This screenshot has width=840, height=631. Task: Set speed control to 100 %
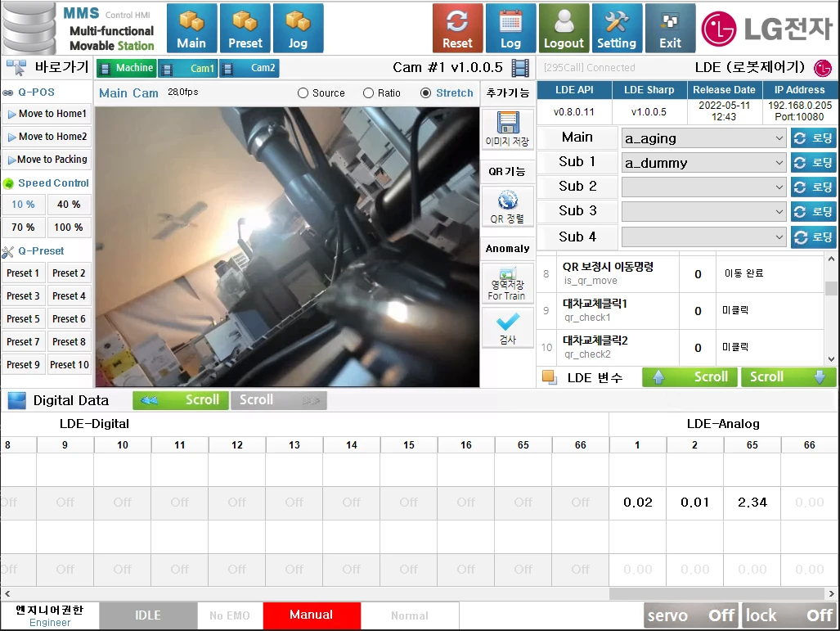pyautogui.click(x=69, y=228)
